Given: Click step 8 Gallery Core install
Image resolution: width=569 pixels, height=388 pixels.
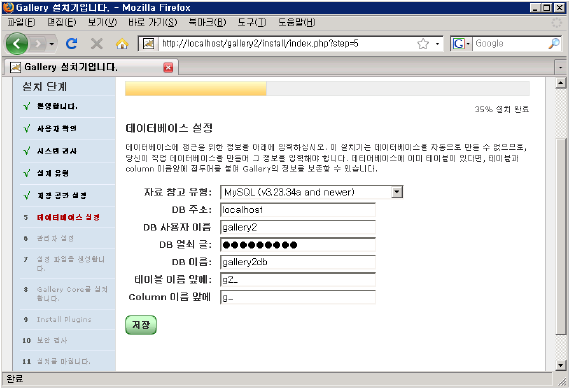Looking at the screenshot, I should pyautogui.click(x=67, y=294).
